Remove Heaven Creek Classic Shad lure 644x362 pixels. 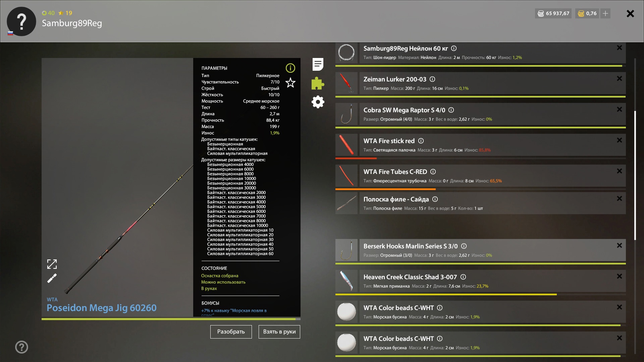(x=619, y=276)
